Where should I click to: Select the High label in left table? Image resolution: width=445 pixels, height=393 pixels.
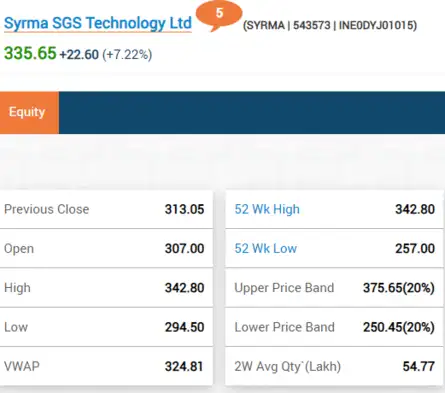pos(17,288)
